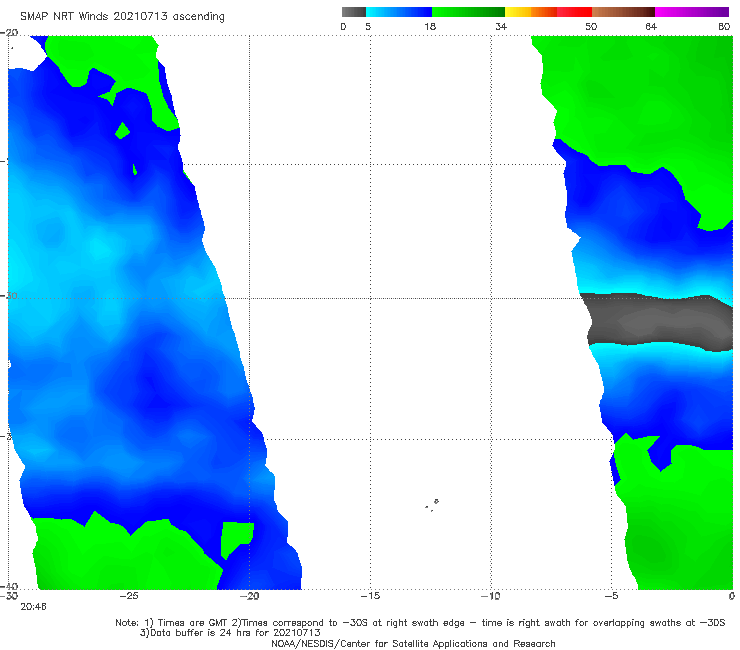
Task: Click the longitude label -5
Action: point(611,596)
